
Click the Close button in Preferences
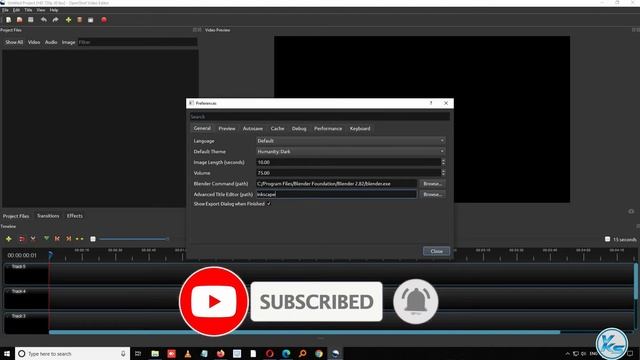(436, 251)
